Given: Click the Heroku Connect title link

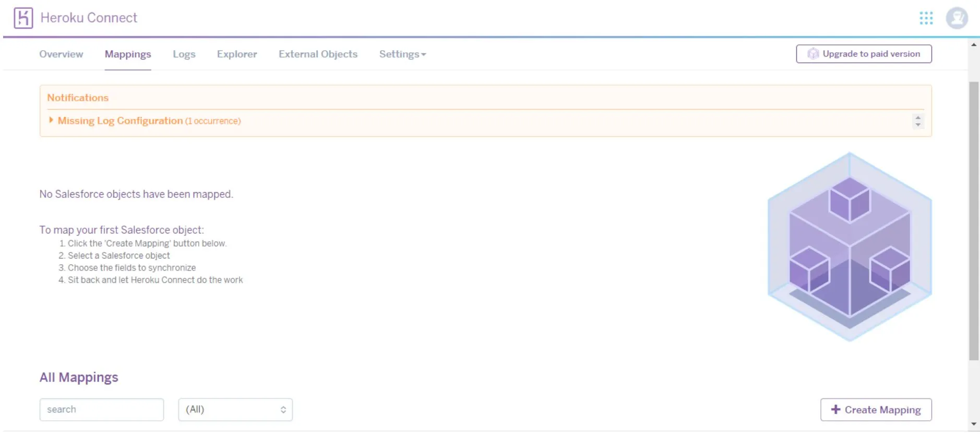Looking at the screenshot, I should pos(89,18).
